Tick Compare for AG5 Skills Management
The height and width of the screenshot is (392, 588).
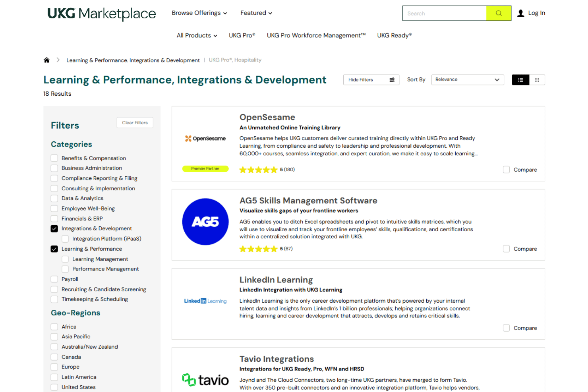[x=506, y=249]
